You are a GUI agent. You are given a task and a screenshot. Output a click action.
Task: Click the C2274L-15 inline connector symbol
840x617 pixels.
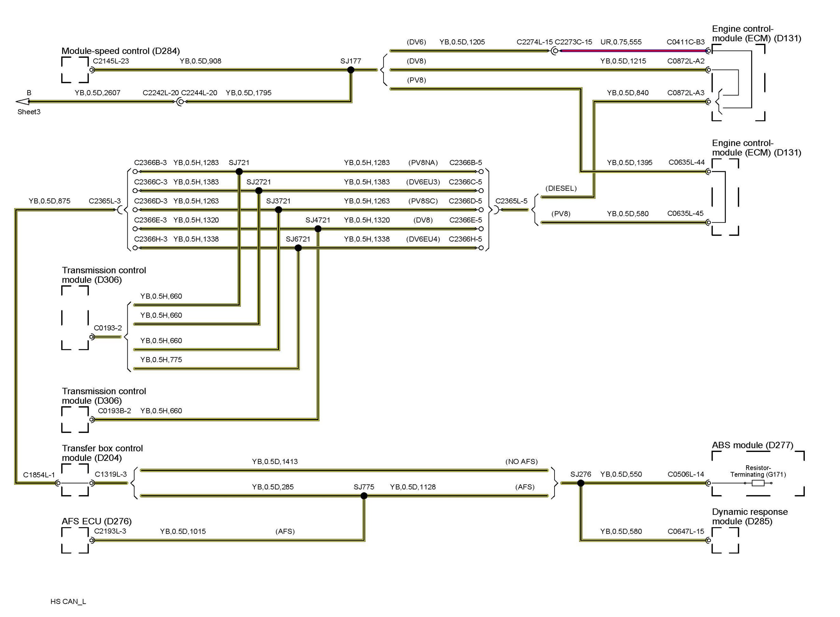coord(555,51)
